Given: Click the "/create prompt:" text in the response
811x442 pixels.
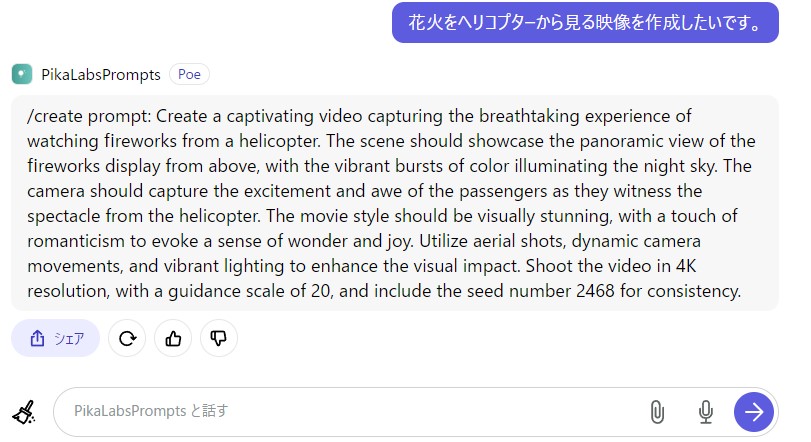Looking at the screenshot, I should point(89,116).
